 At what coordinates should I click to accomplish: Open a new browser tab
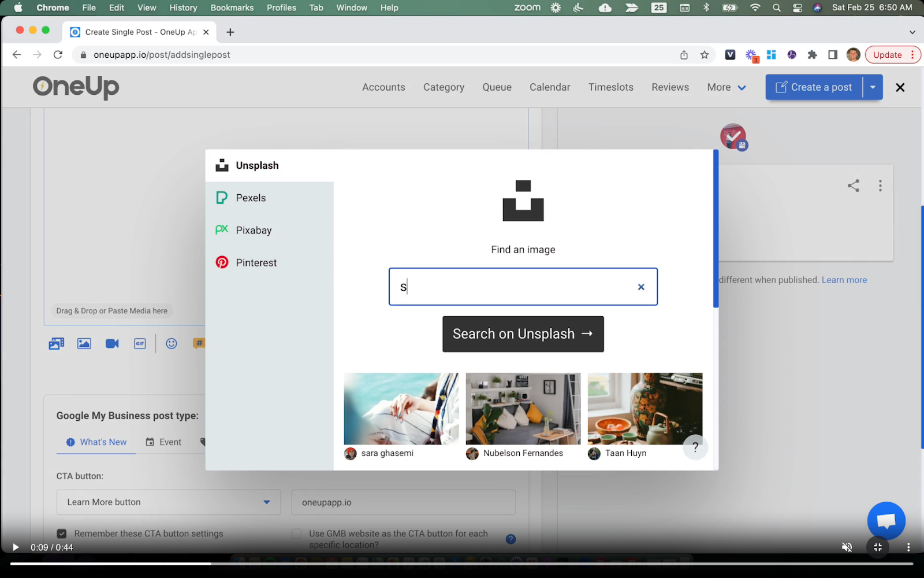tap(230, 32)
